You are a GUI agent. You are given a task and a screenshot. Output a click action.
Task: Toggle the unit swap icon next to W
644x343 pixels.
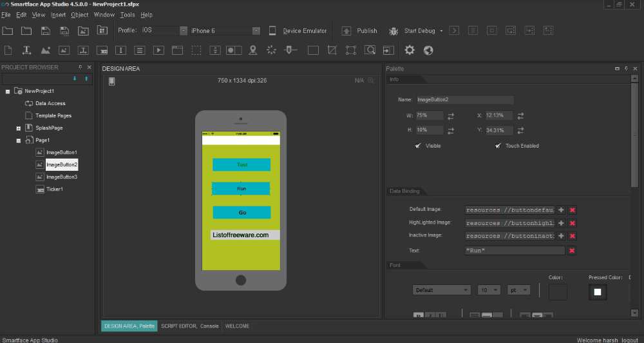pos(451,117)
